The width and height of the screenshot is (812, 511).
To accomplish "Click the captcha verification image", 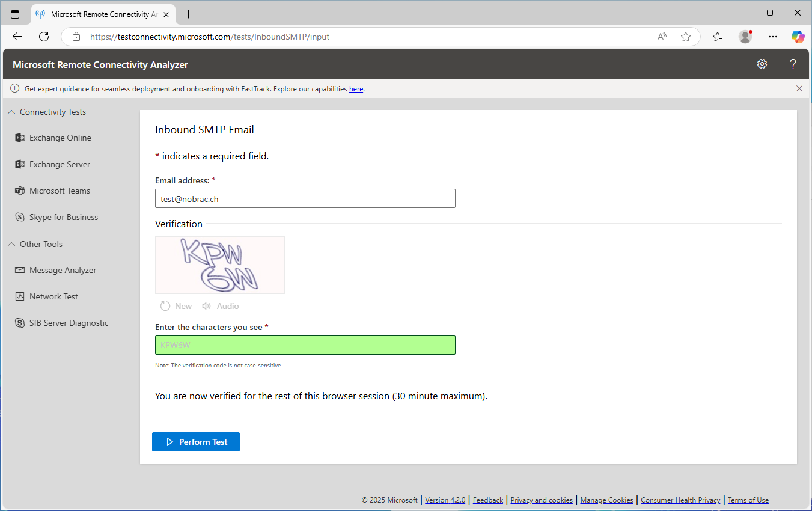I will (220, 265).
